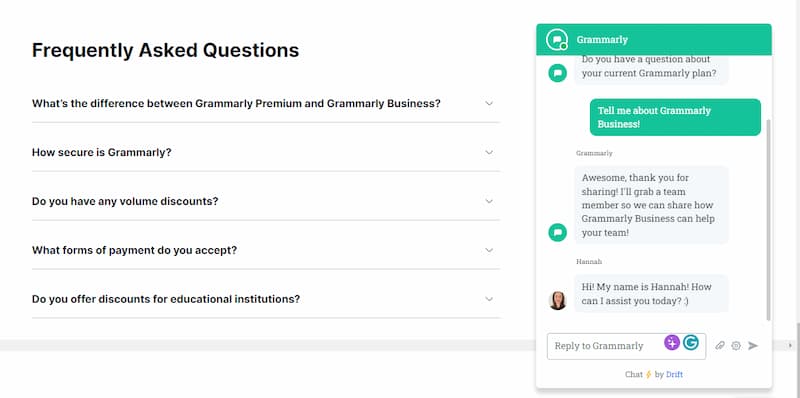Click the green Grammarly G icon
Screen dimensions: 800x398
(691, 342)
